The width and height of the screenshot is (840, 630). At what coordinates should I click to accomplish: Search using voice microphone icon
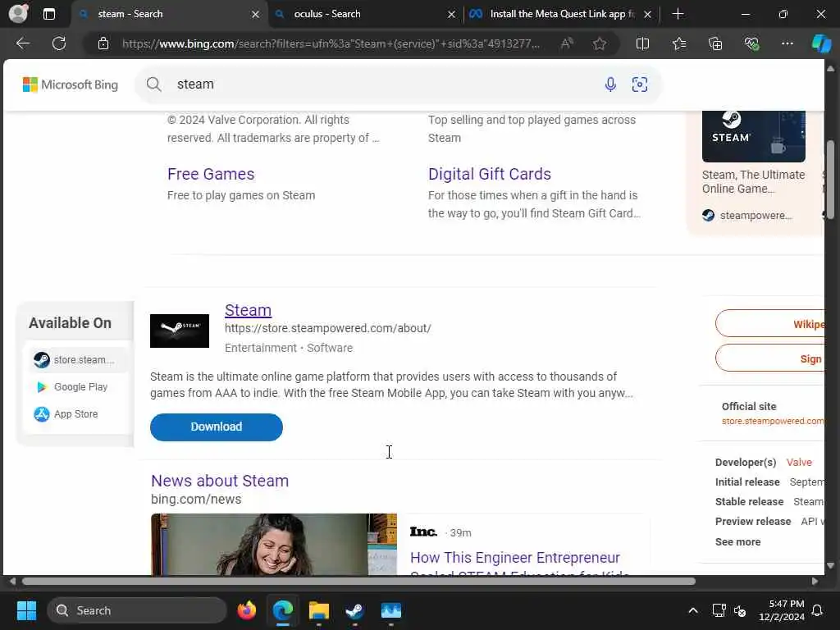tap(610, 84)
